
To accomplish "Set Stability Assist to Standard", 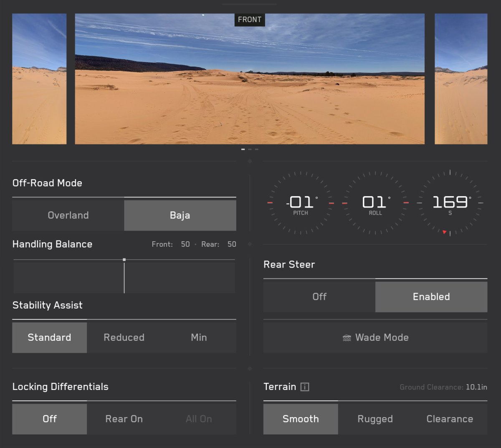I will coord(49,337).
